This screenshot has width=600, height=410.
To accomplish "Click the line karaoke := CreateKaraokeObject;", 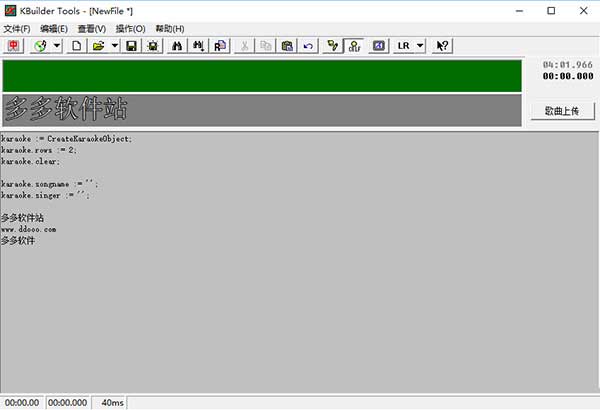I will point(66,139).
